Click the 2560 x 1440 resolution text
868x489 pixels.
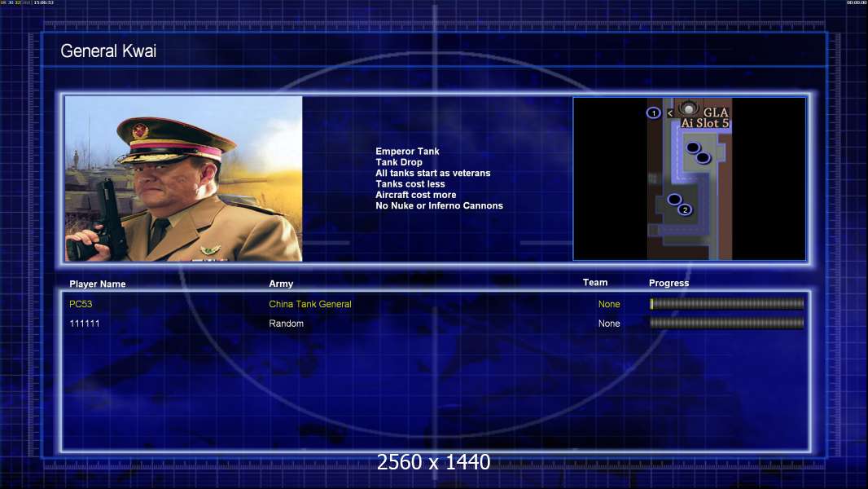click(433, 462)
